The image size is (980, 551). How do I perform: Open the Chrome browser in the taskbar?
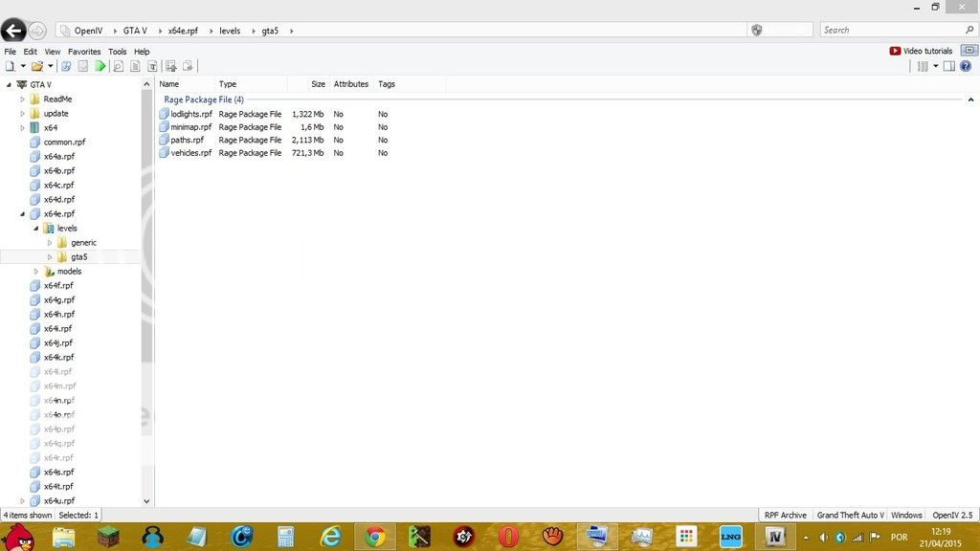pos(375,537)
